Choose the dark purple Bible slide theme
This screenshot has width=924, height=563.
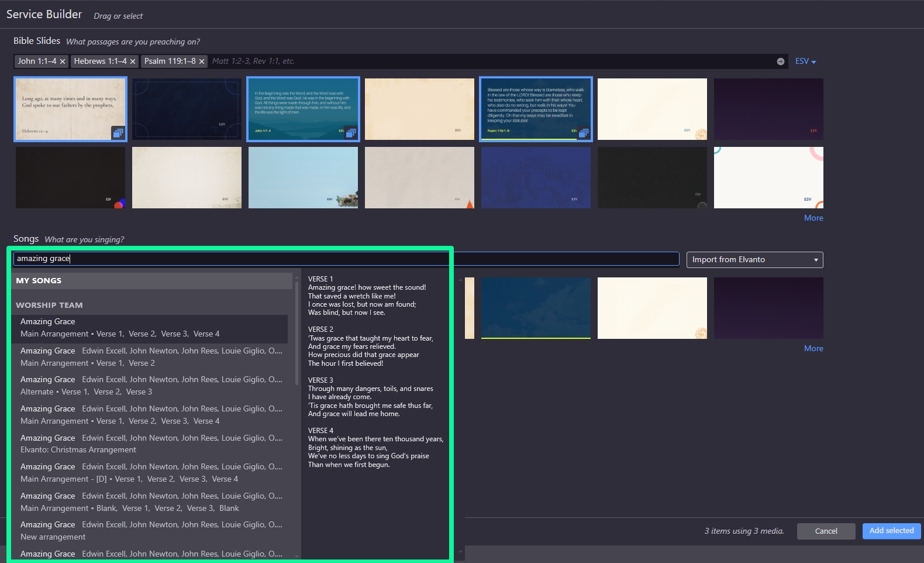tap(768, 109)
